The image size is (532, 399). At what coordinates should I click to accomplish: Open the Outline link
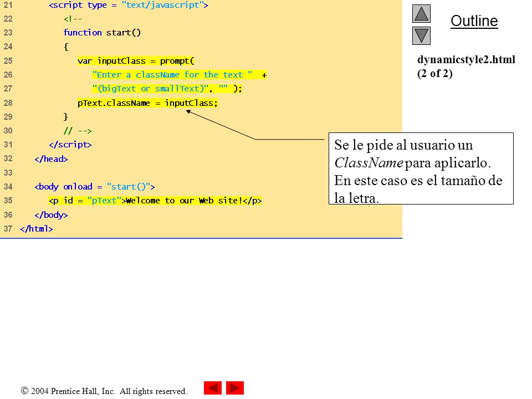pyautogui.click(x=474, y=21)
